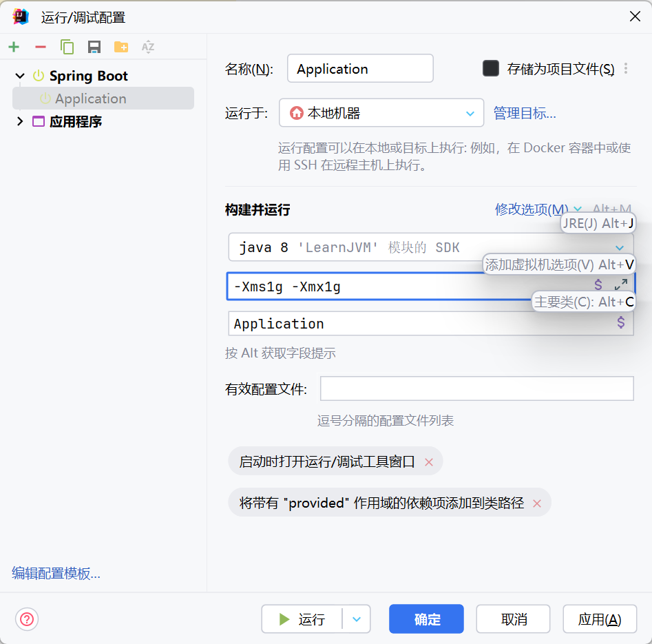The width and height of the screenshot is (652, 644).
Task: Remove the 启动时打开运行/调试工具窗口 option tag
Action: click(429, 462)
